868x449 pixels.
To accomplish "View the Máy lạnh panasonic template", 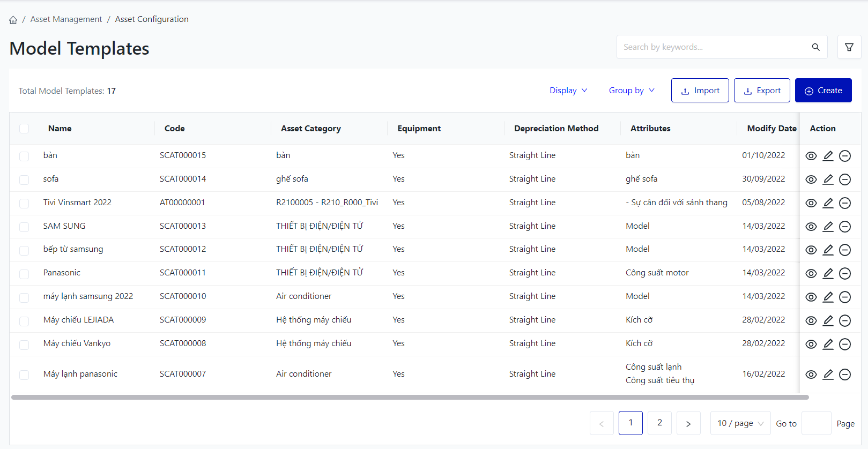I will (811, 375).
